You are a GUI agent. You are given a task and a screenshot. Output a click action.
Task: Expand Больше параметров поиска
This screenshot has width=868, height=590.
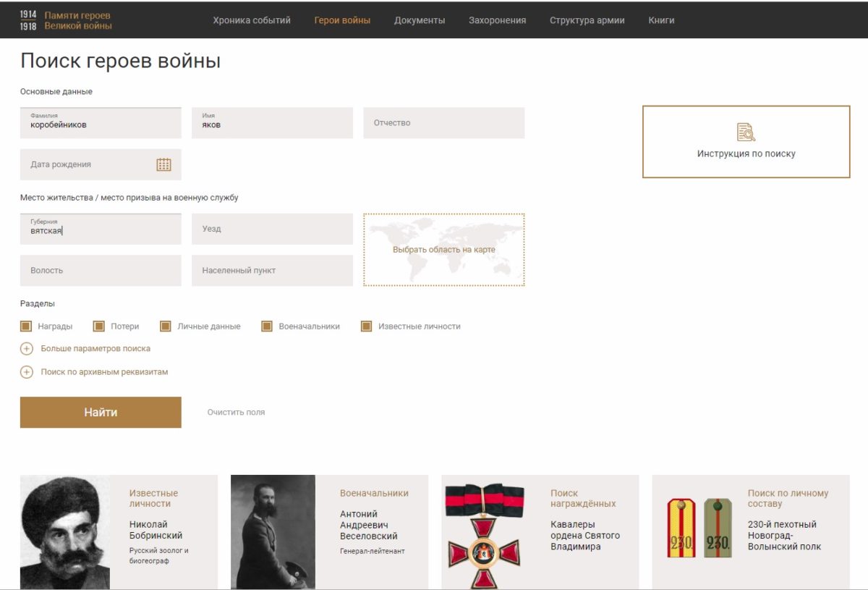pos(95,349)
